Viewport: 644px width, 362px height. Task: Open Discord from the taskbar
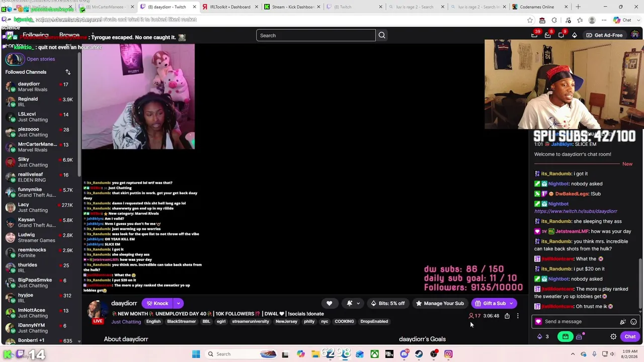point(404,354)
